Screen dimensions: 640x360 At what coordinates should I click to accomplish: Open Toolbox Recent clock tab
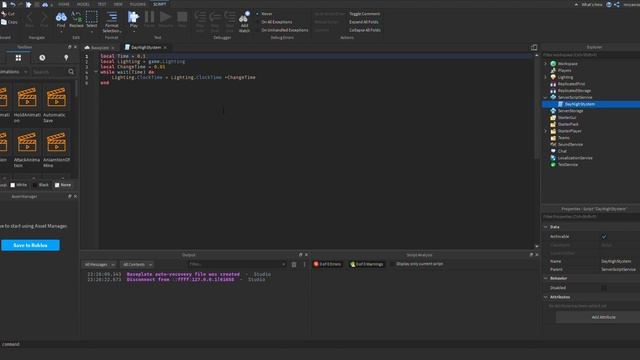coord(42,58)
